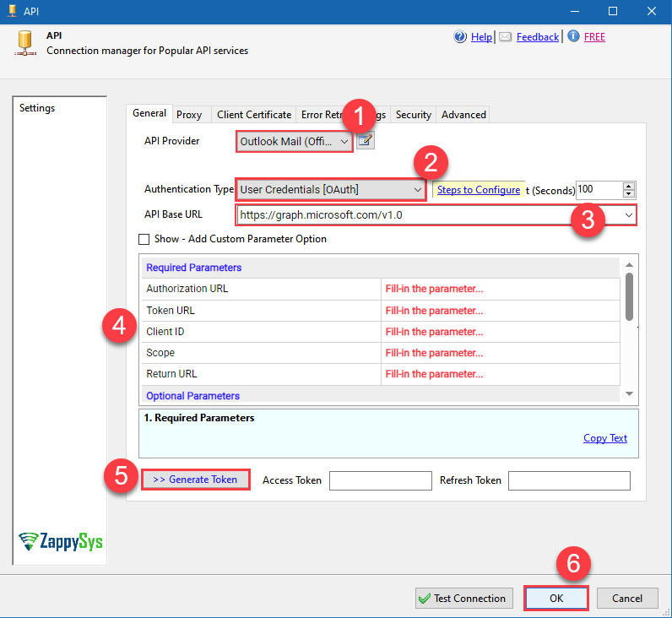Click the API Base URL text field
672x618 pixels.
[429, 215]
